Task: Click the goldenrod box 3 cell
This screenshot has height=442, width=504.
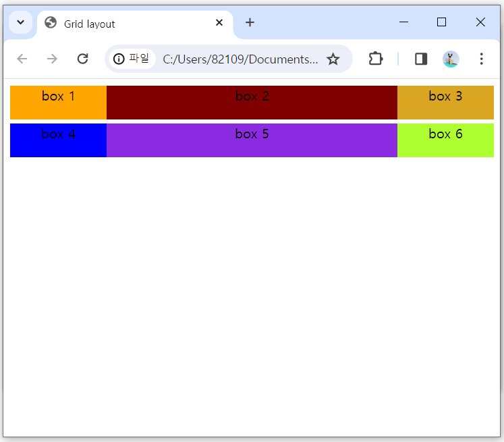Action: pos(445,103)
